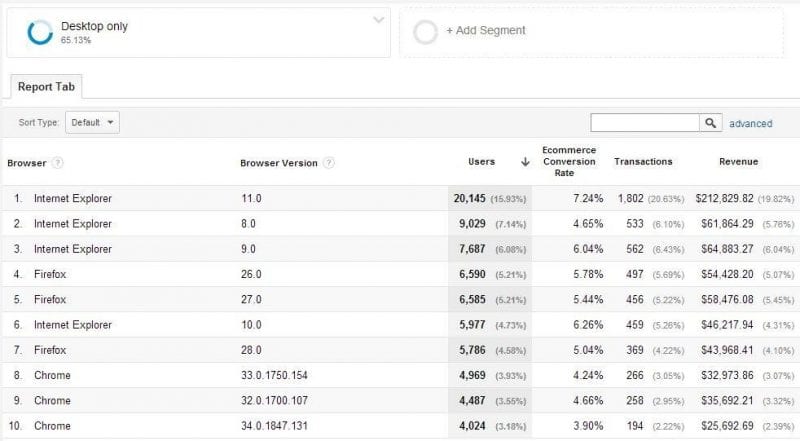Click + Add Segment
This screenshot has width=800, height=441.
click(485, 31)
